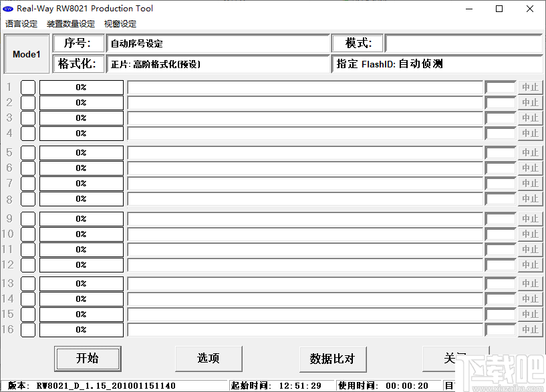
Task: Click the Mode1 button
Action: click(26, 53)
